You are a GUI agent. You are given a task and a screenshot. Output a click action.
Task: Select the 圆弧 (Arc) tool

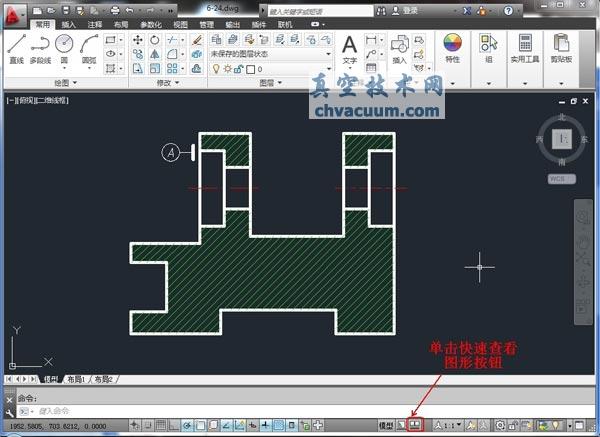coord(88,48)
